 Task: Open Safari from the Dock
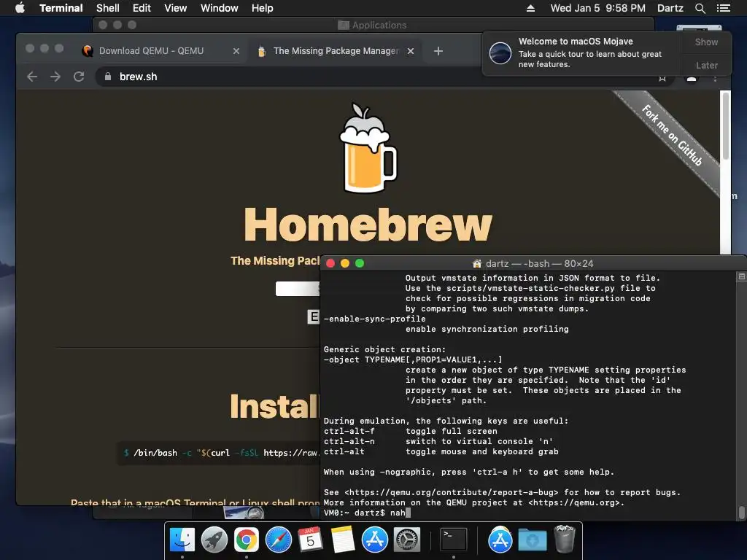coord(278,540)
